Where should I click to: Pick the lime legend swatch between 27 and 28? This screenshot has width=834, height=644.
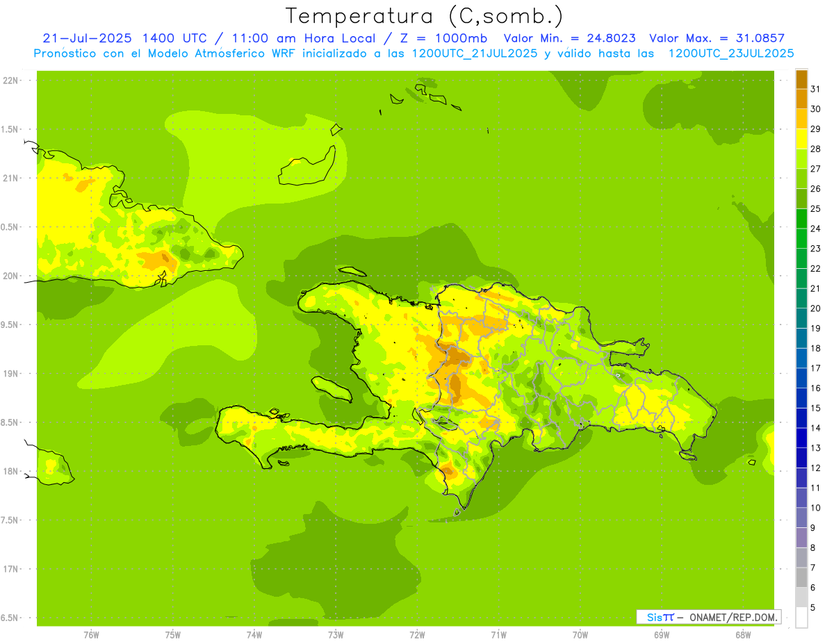[x=801, y=159]
